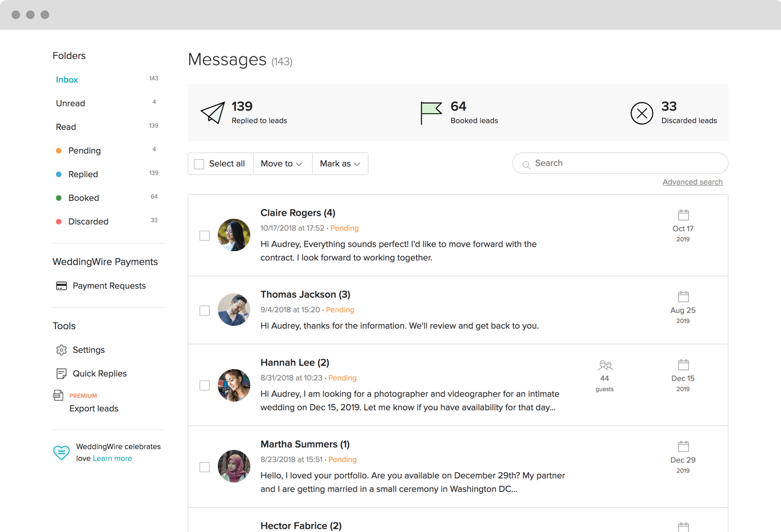781x532 pixels.
Task: Open Hannah Lee's profile photo
Action: (234, 385)
